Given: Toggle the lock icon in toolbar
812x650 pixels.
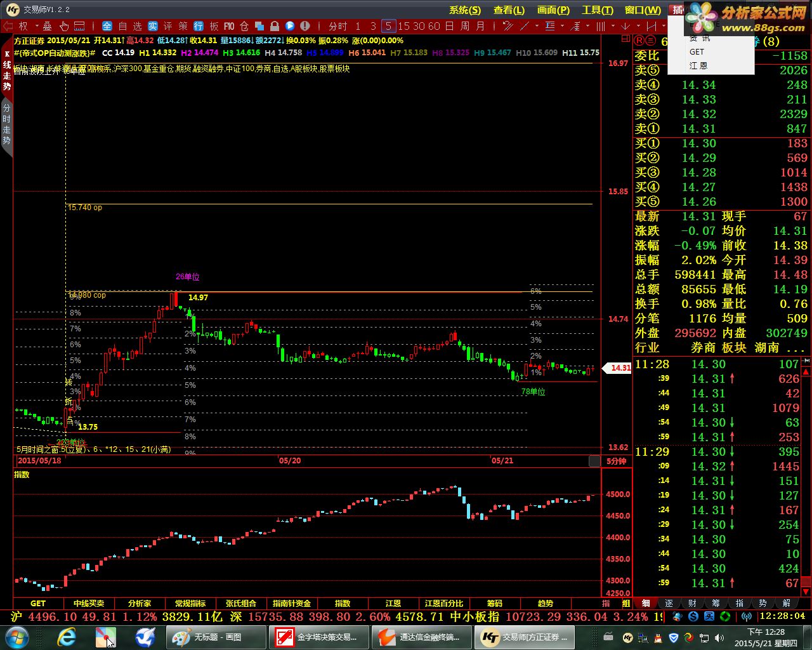Looking at the screenshot, I should (275, 26).
